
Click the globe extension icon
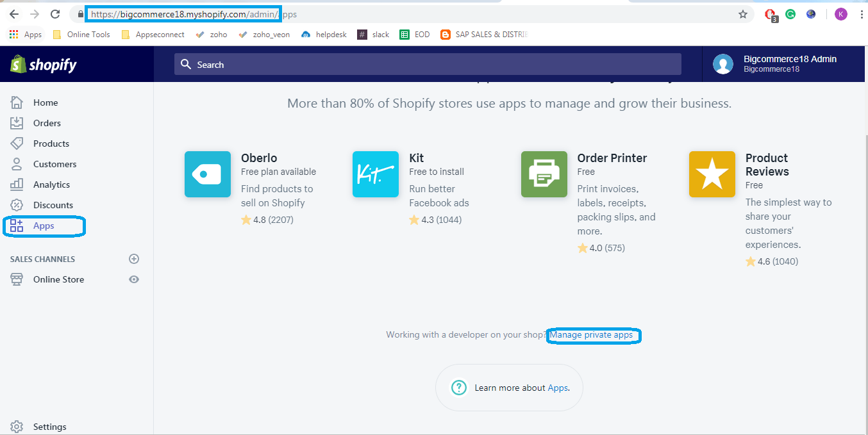click(x=811, y=14)
